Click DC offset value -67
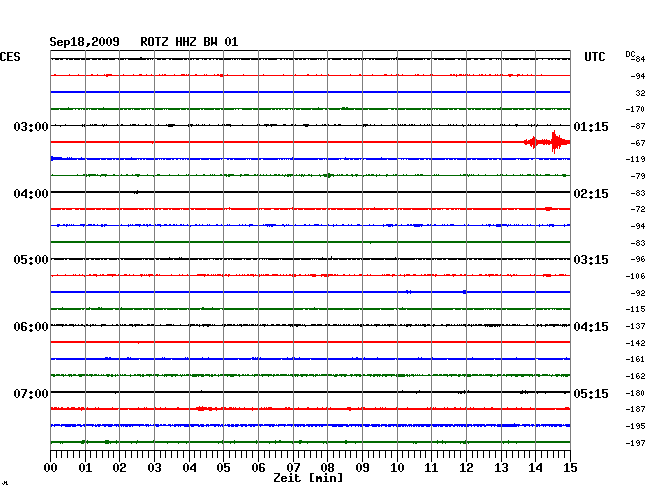650x494 pixels. (x=638, y=143)
